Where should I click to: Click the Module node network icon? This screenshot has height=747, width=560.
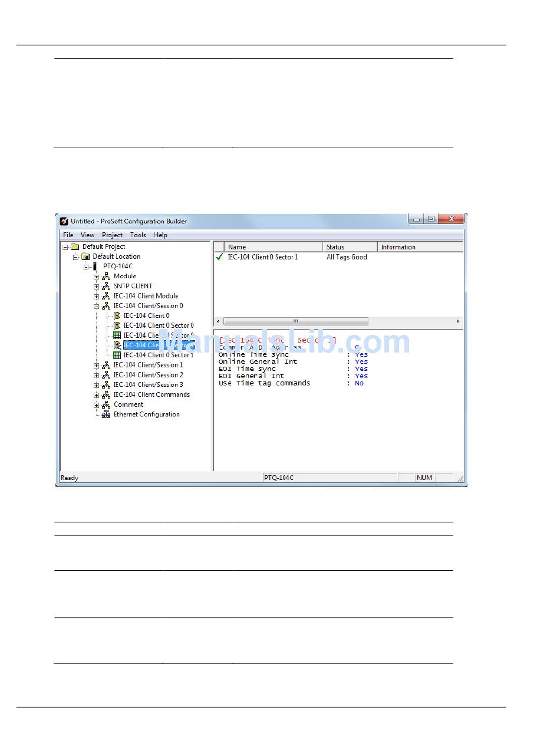[106, 277]
